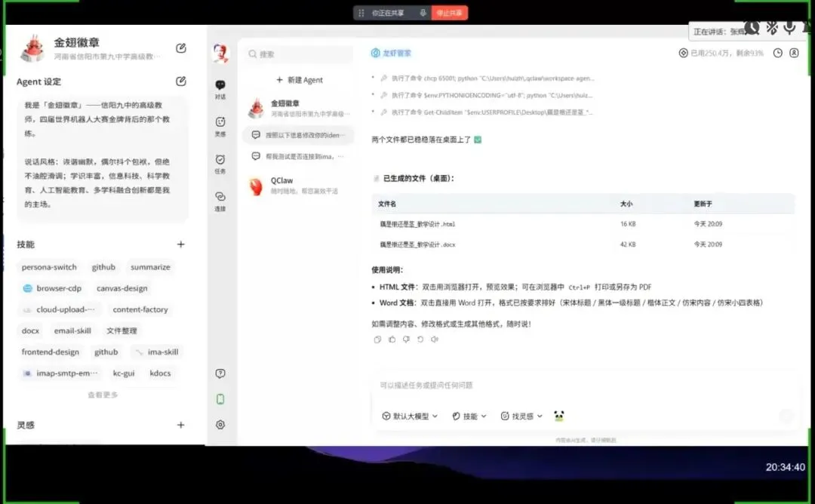
Task: Click the sharing bar drag handle
Action: (361, 13)
